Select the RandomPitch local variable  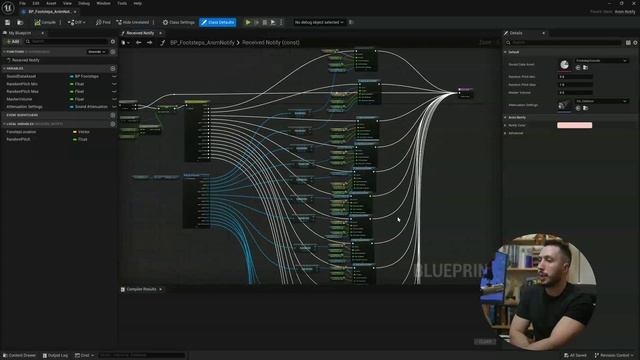point(18,139)
